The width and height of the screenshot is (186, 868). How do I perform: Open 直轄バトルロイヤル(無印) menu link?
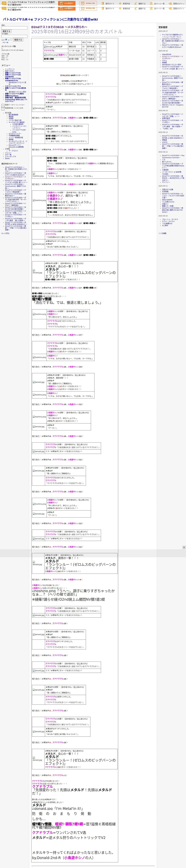pyautogui.click(x=14, y=94)
